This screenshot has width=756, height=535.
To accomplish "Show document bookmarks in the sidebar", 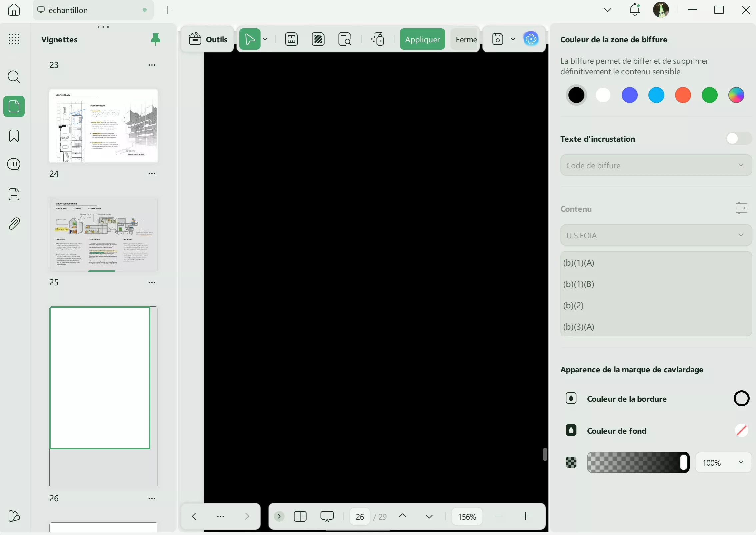I will (14, 136).
